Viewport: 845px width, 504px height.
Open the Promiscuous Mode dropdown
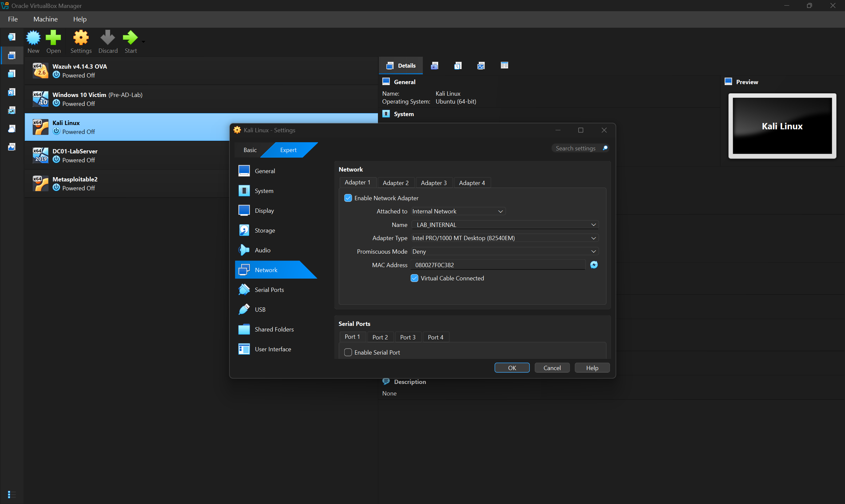click(505, 252)
